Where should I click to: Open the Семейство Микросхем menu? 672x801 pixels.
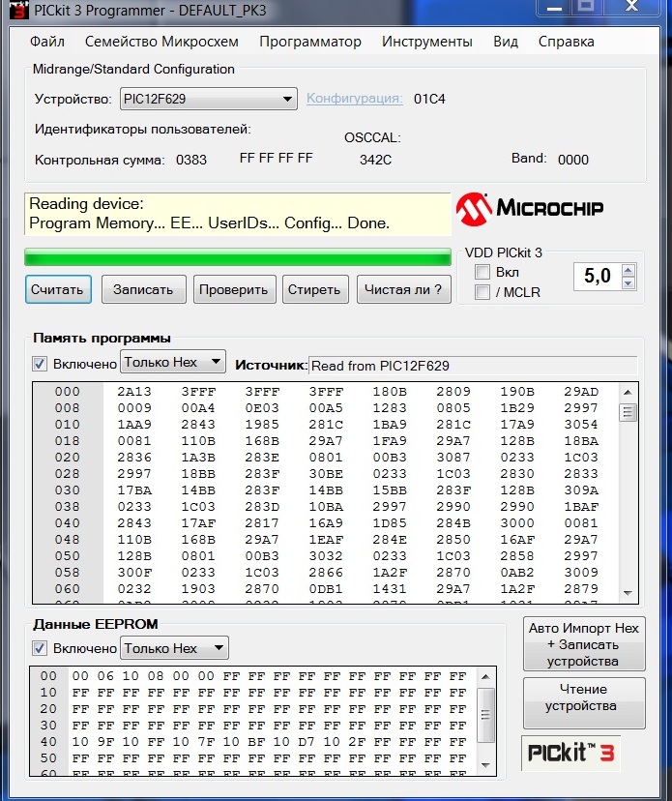(161, 42)
